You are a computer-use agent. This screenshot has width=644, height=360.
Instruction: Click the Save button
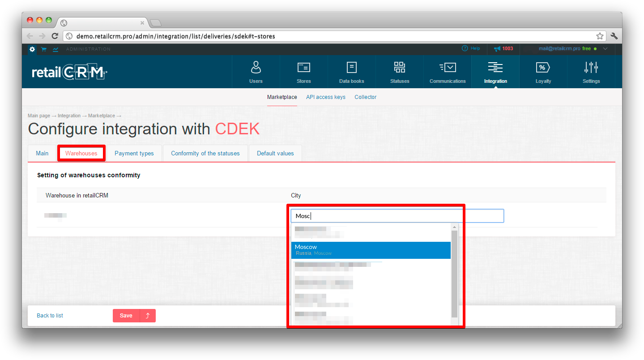(x=126, y=316)
